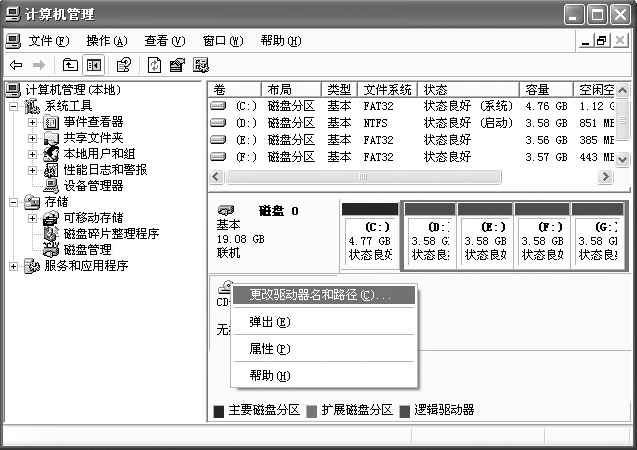Viewport: 637px width, 450px height.
Task: Open the 窗口(W) menu
Action: [223, 41]
